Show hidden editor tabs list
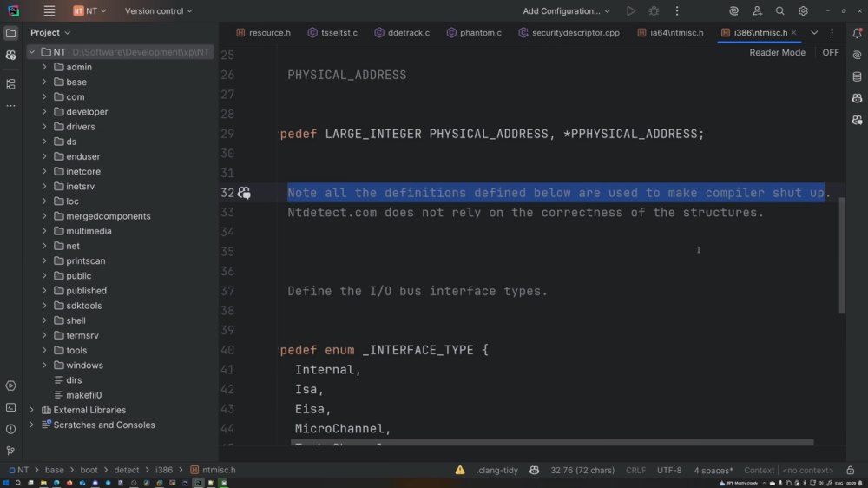 point(814,33)
